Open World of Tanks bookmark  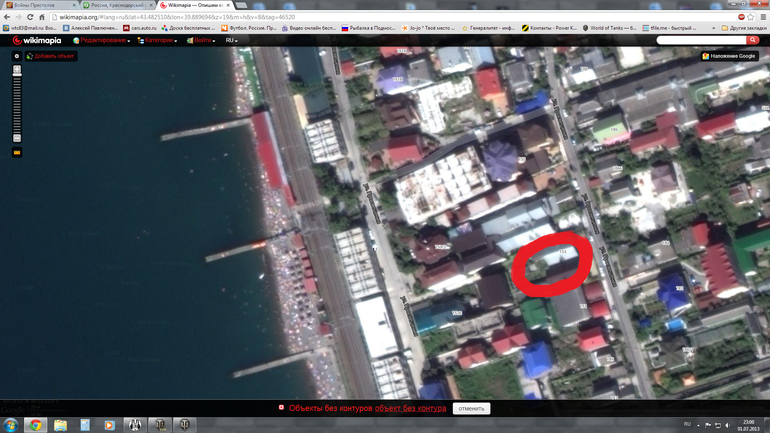pyautogui.click(x=612, y=29)
